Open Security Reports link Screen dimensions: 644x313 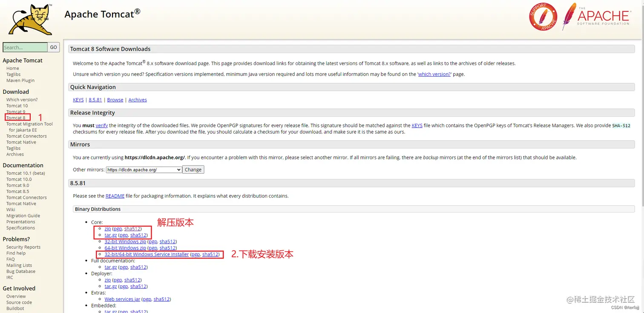click(23, 247)
